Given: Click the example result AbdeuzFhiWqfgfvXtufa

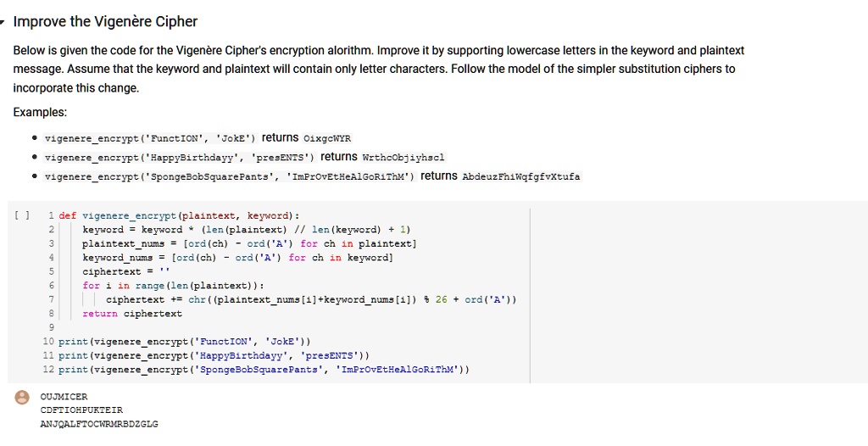Looking at the screenshot, I should tap(520, 176).
